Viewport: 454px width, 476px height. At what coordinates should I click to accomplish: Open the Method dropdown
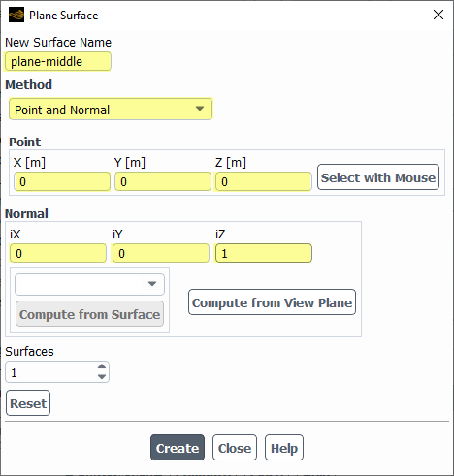[x=111, y=110]
